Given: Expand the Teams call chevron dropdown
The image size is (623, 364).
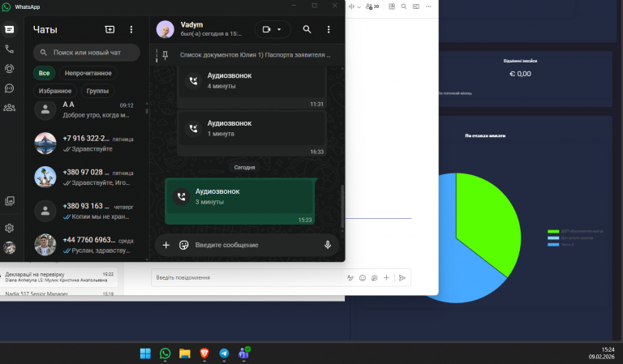Looking at the screenshot, I should [359, 6].
